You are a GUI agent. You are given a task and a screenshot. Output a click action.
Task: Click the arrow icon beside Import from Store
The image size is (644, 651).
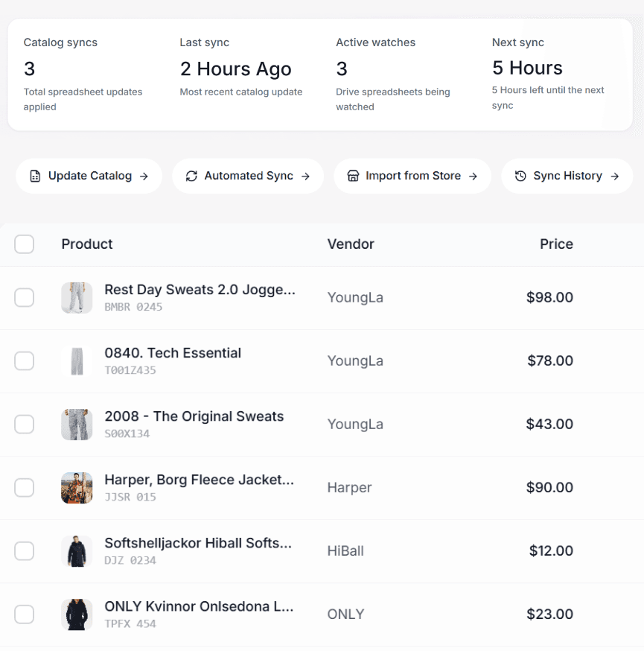(x=472, y=176)
